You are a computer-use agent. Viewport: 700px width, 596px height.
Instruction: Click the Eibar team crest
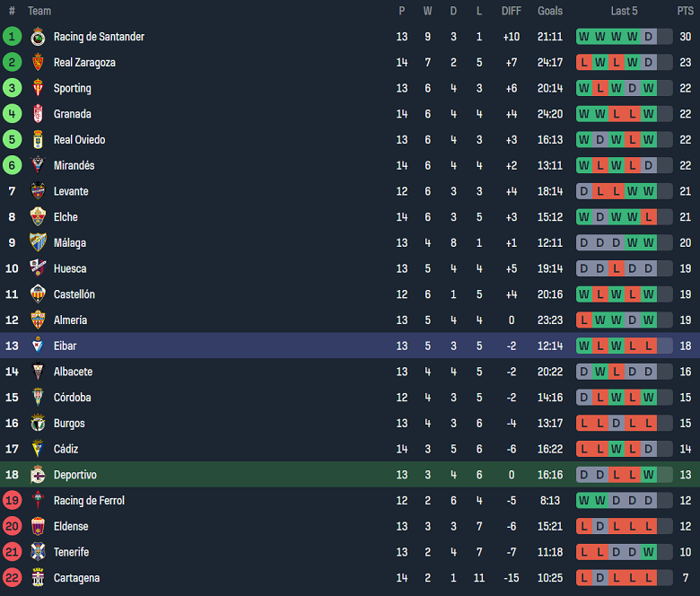pyautogui.click(x=38, y=346)
